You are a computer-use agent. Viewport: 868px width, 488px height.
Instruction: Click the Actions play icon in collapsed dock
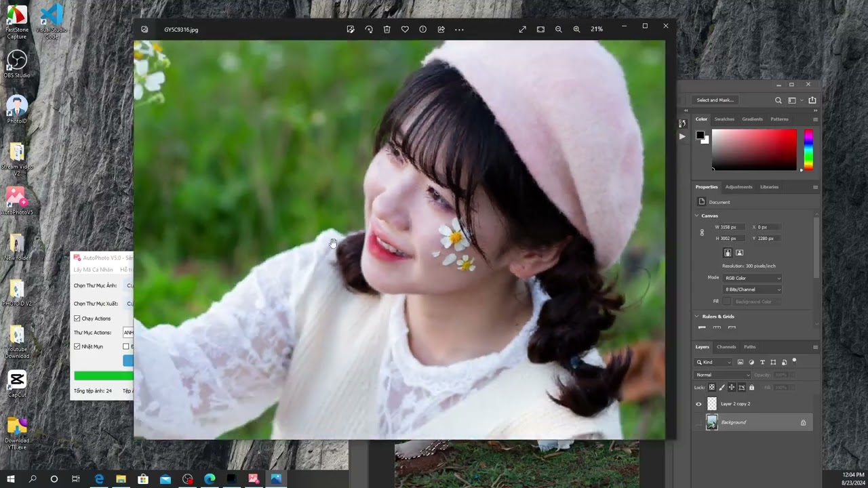click(682, 136)
